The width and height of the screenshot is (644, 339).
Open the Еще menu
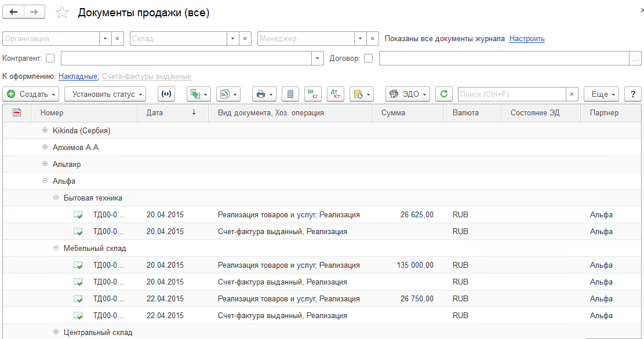point(602,94)
